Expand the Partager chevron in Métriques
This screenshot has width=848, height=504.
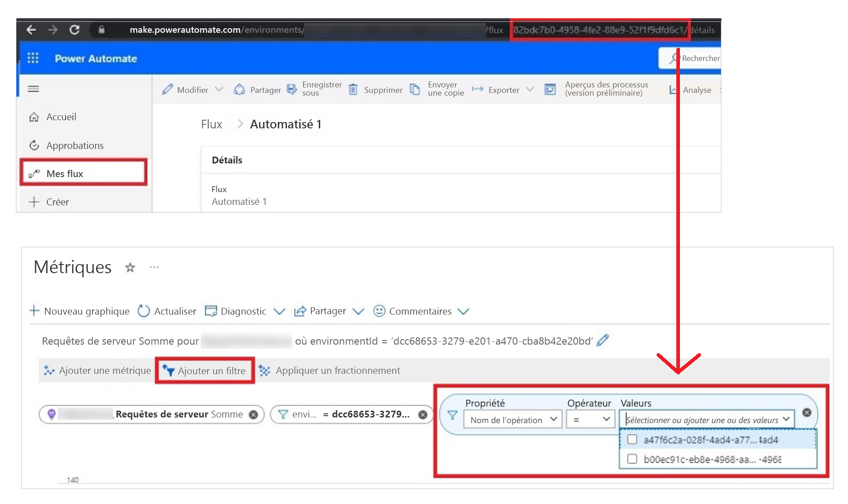(358, 311)
